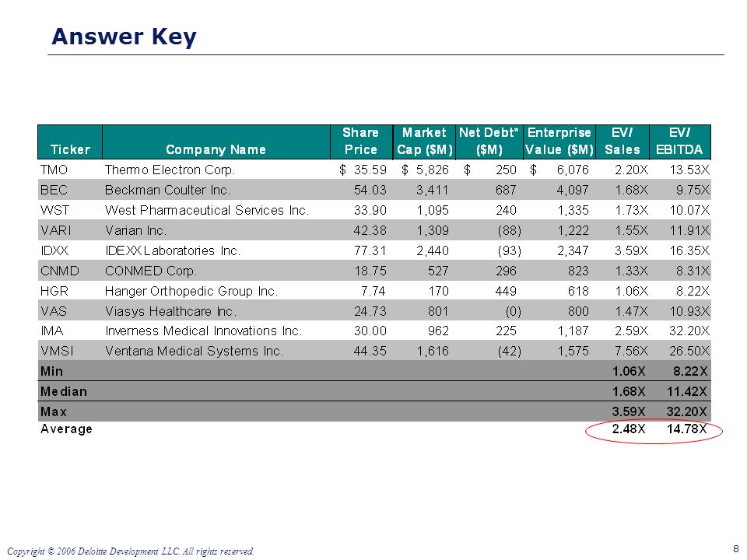
Task: Select the 8.31X EBITDA multiple
Action: coord(693,271)
